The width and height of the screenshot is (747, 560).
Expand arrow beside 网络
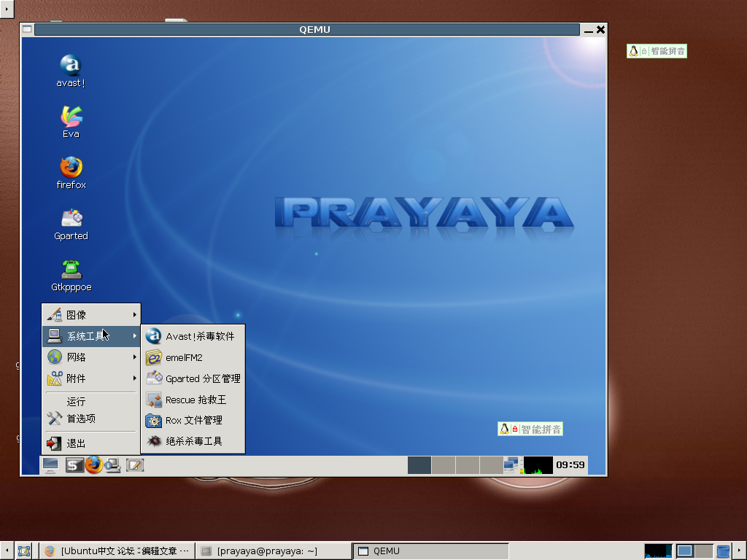coord(135,357)
